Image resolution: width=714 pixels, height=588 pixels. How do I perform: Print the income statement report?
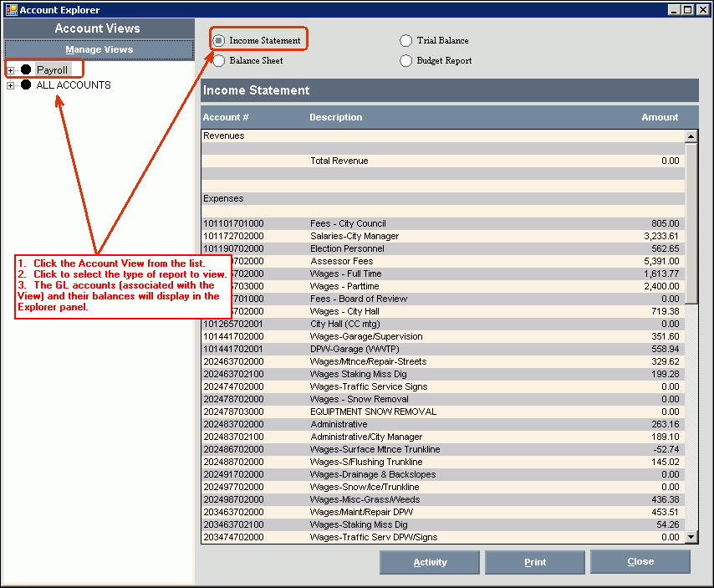535,562
